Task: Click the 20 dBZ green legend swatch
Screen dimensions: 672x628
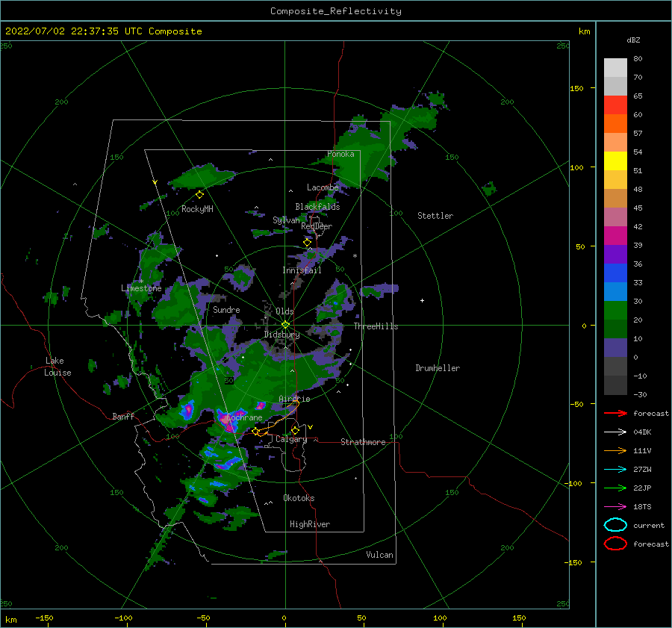Action: coord(615,311)
